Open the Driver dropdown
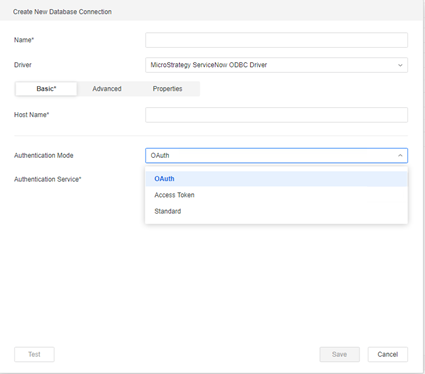The image size is (425, 374). (276, 65)
